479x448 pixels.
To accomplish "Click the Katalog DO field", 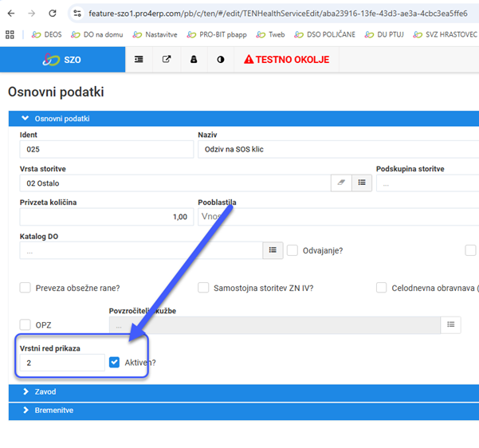I will pos(141,250).
